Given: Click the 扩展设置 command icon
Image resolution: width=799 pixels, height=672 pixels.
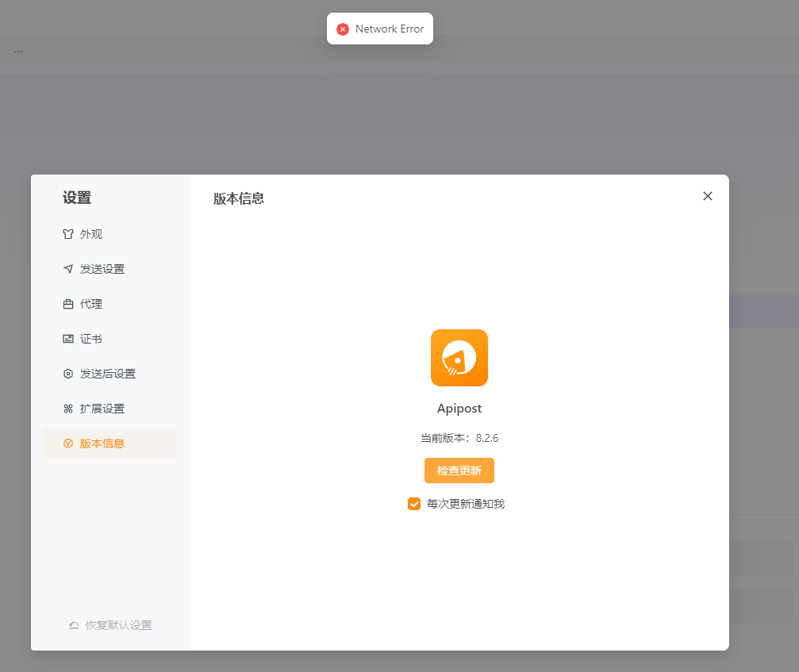Looking at the screenshot, I should tap(69, 408).
